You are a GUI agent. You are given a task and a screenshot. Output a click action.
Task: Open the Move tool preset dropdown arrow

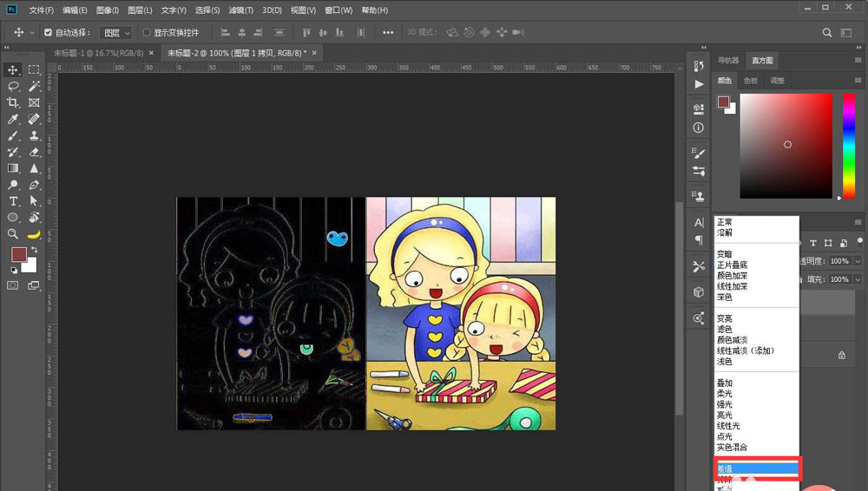pos(32,33)
